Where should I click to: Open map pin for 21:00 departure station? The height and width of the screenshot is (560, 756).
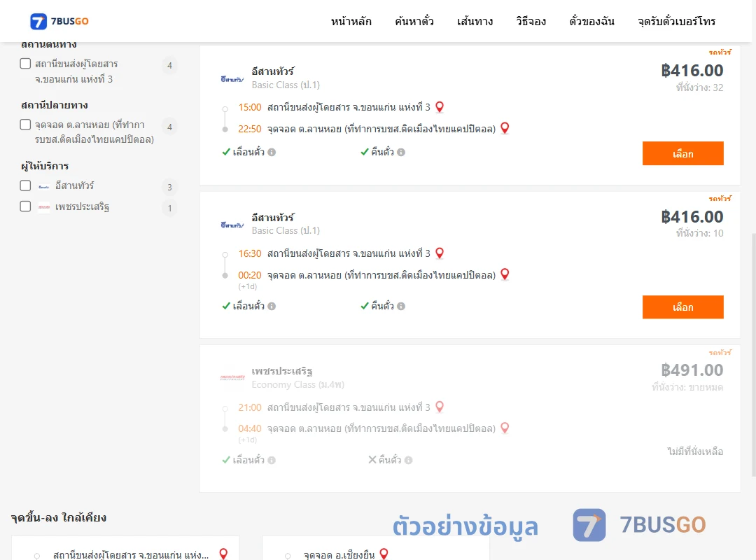point(439,407)
